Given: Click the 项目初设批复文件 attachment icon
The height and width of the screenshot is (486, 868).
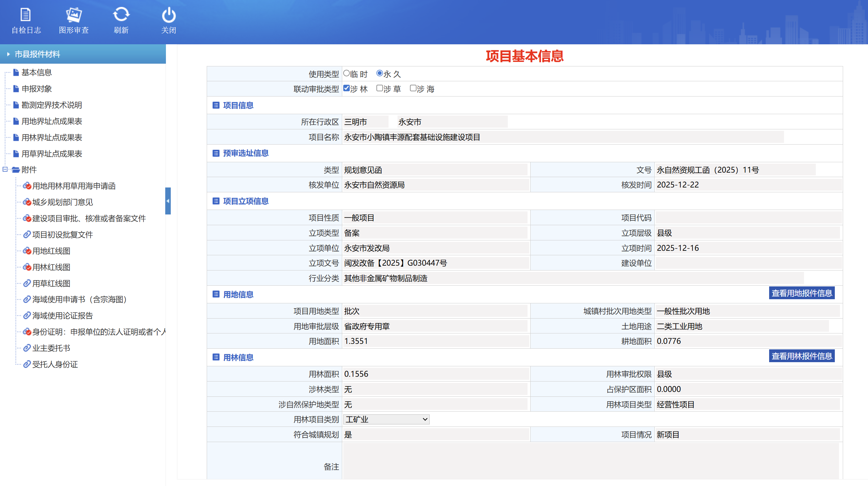Looking at the screenshot, I should pos(27,235).
